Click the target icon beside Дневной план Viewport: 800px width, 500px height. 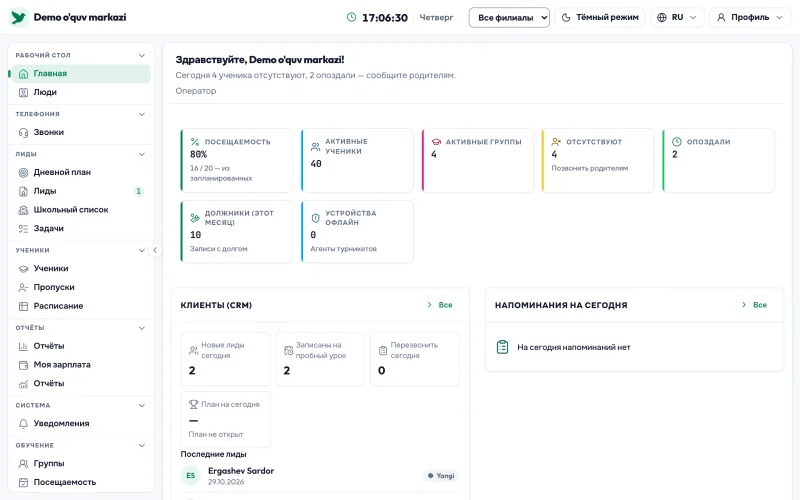point(23,172)
